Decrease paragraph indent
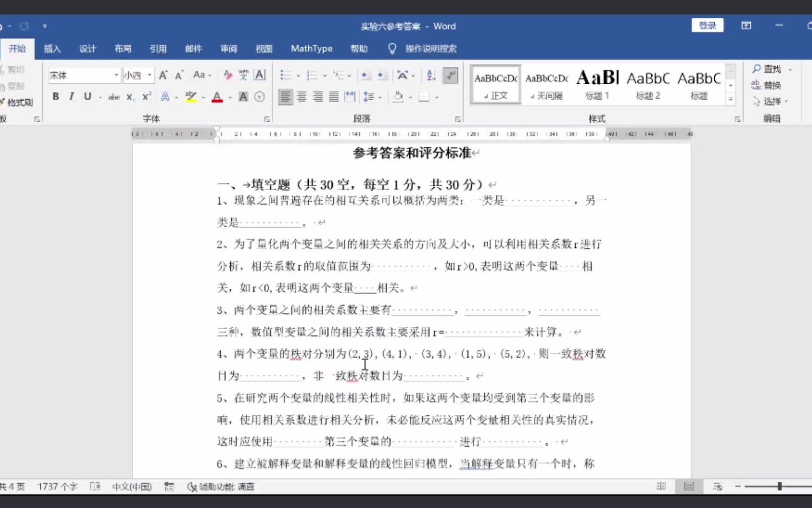This screenshot has height=508, width=812. [x=367, y=75]
